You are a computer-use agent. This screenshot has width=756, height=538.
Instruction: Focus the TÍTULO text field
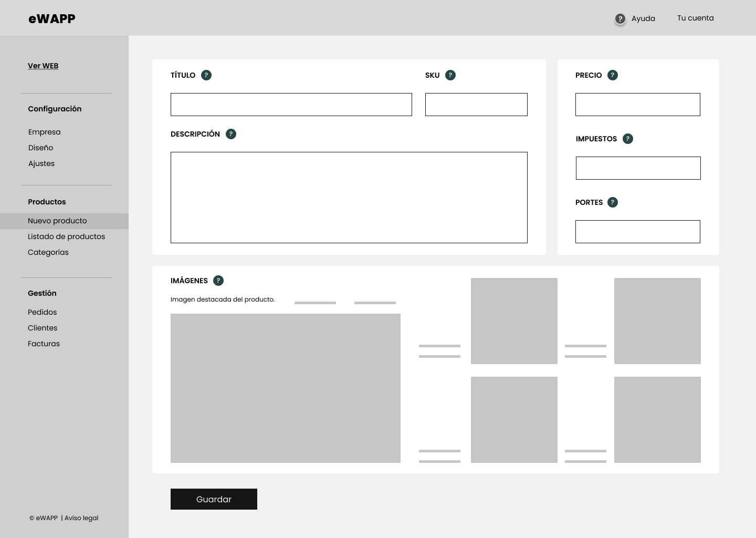click(x=291, y=105)
